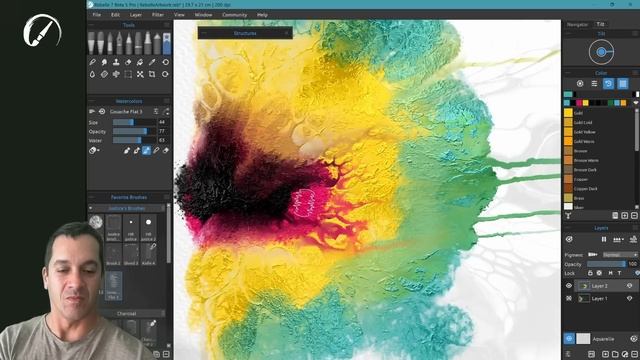Viewport: 640px width, 360px height.
Task: Select the Stamp tool
Action: 116,62
